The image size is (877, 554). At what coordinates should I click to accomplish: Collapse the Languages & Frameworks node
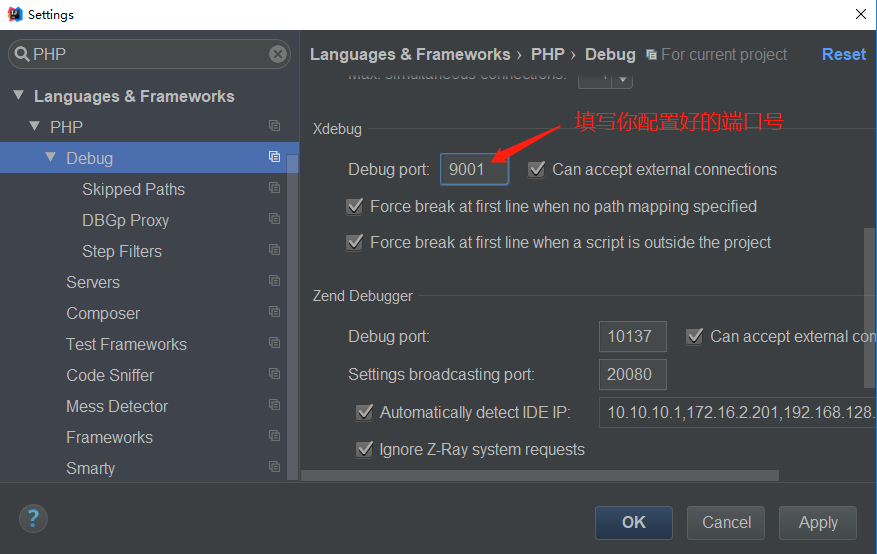18,95
